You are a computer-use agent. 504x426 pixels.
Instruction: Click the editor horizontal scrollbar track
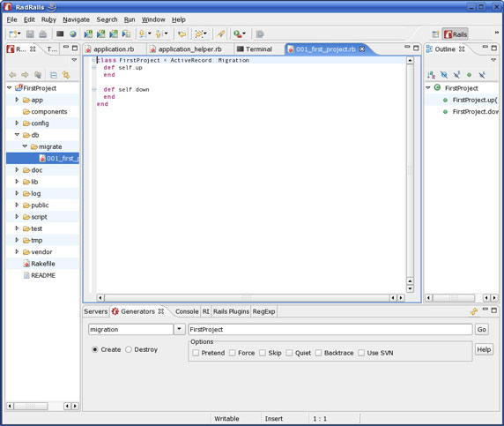247,297
